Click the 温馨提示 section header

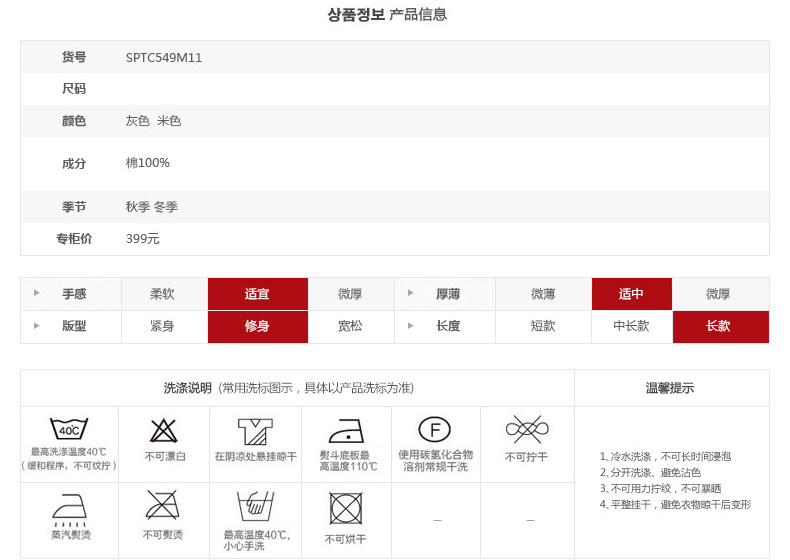point(670,388)
